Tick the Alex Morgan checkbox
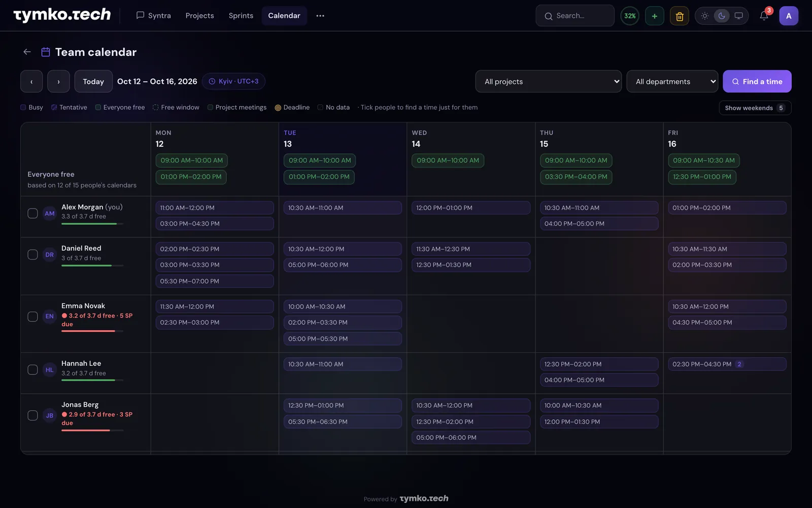812x508 pixels. (x=32, y=213)
